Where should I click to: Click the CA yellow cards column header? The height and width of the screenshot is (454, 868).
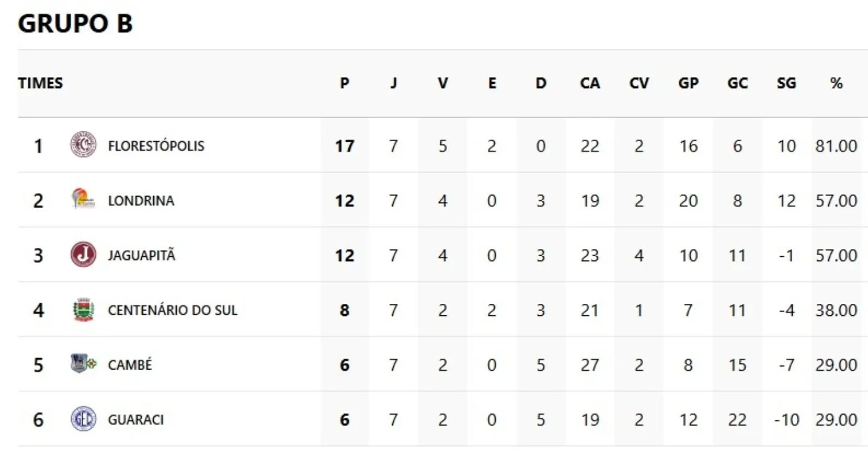click(x=590, y=83)
